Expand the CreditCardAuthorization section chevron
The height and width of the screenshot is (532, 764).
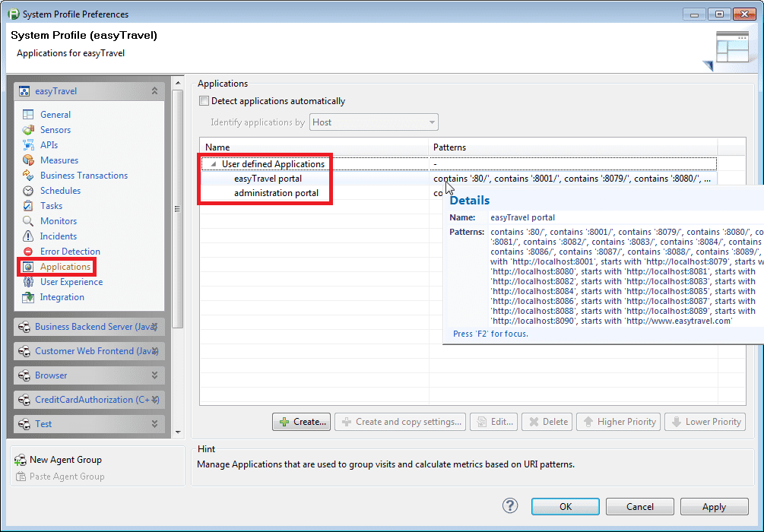click(154, 400)
